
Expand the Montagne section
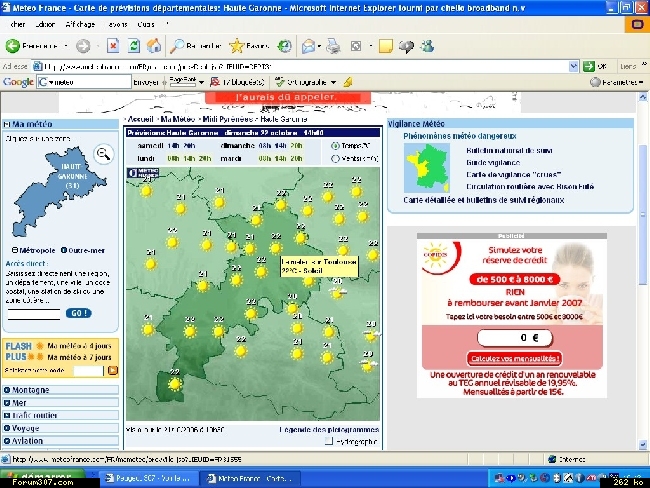[61, 390]
